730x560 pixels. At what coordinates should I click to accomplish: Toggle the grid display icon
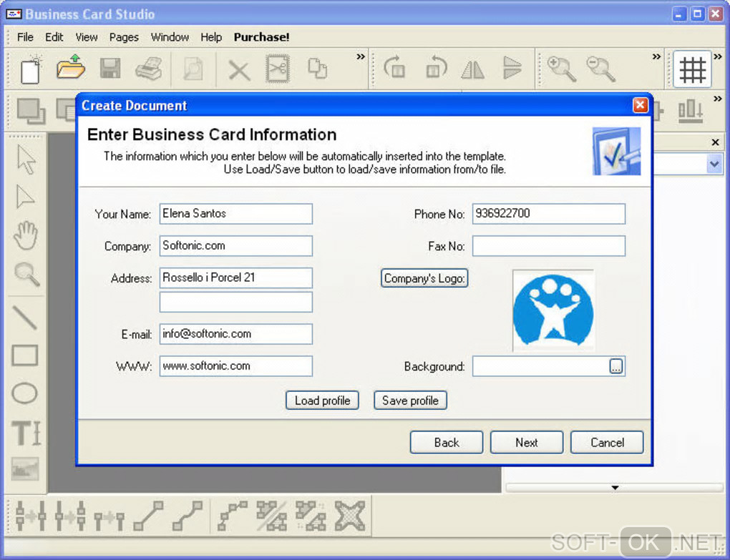(x=692, y=69)
